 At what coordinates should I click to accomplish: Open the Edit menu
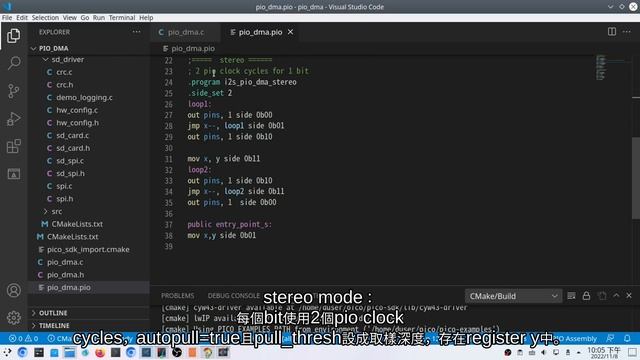point(22,18)
